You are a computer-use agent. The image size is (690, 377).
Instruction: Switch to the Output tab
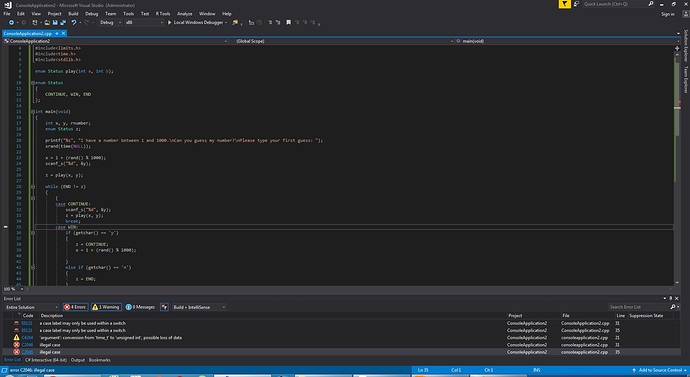coord(77,360)
